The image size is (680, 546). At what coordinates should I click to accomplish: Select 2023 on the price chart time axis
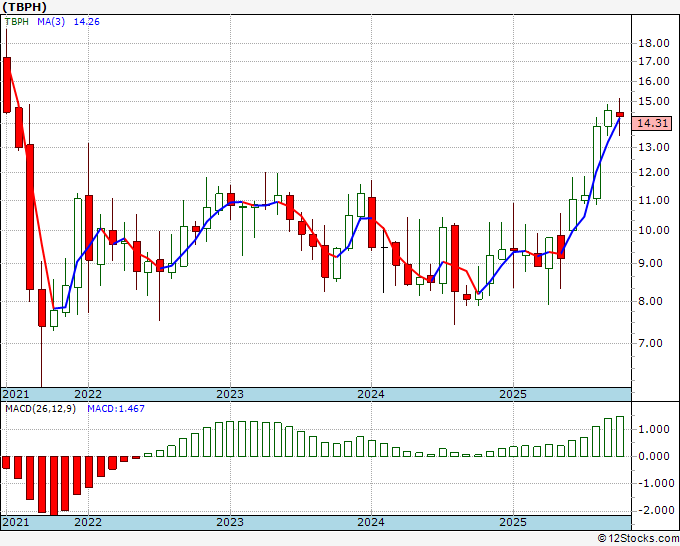coord(230,394)
